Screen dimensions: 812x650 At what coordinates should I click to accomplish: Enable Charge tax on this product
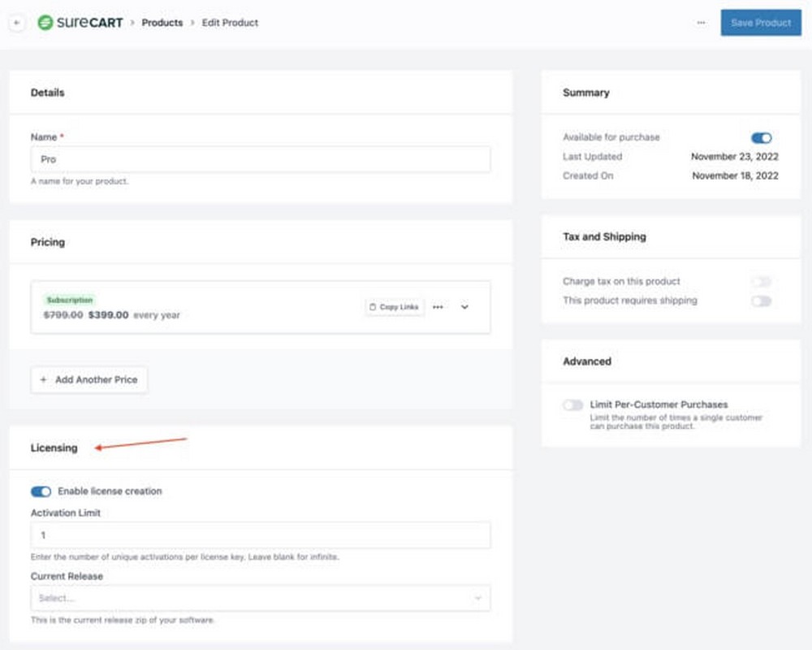pos(761,281)
